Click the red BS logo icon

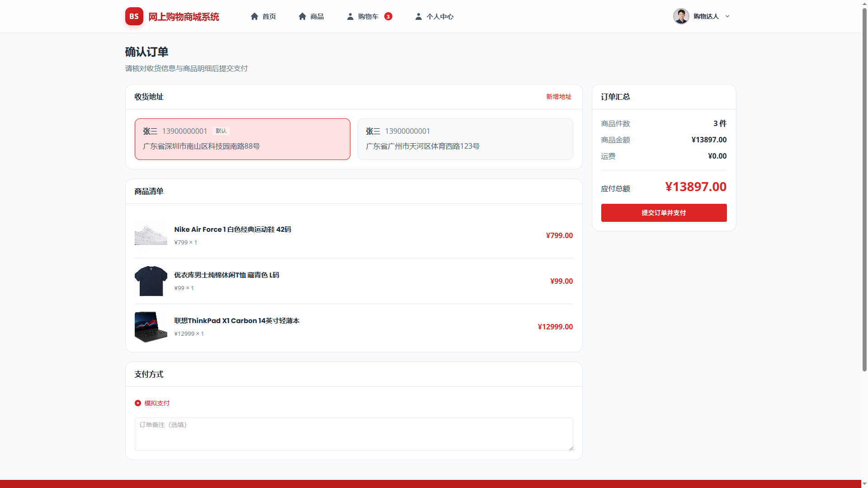point(134,16)
